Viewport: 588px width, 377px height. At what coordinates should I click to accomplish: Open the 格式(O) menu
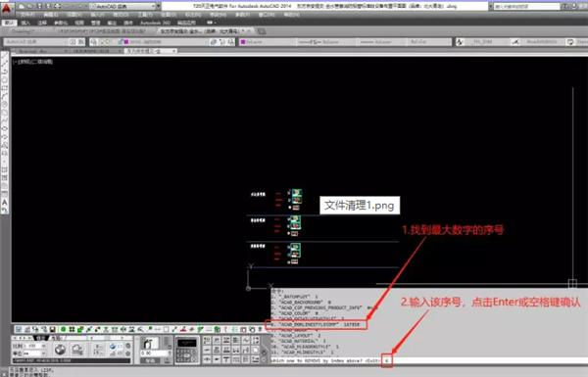click(121, 15)
